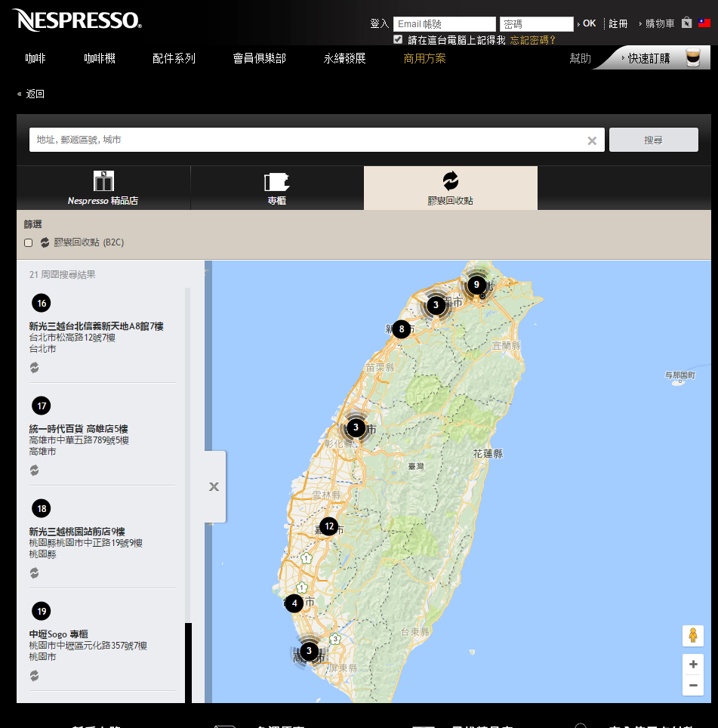
Task: Click recycling icon under result 17
Action: (x=34, y=470)
